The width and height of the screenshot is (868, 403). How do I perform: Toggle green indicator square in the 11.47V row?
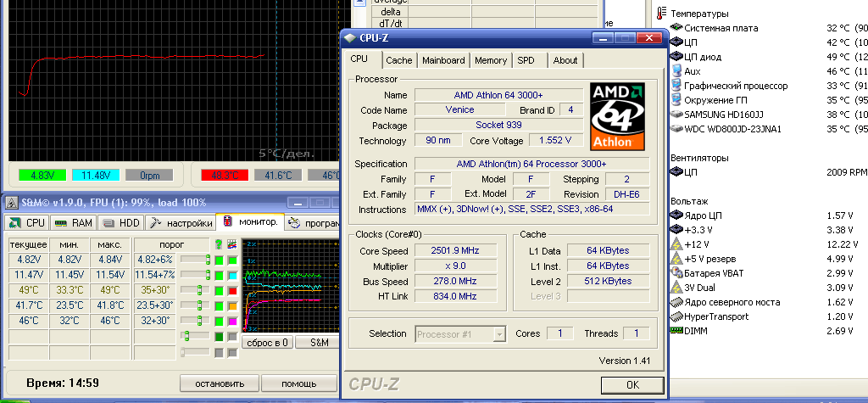tap(220, 275)
